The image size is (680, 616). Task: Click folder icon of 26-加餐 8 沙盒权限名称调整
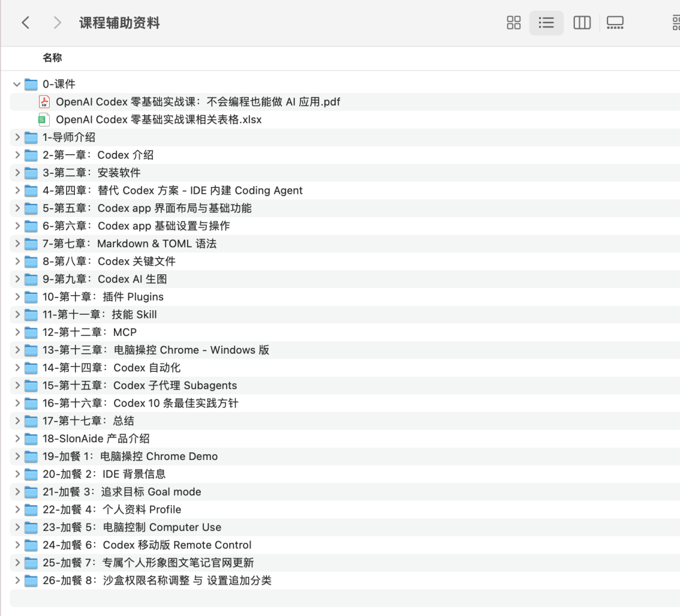[31, 581]
